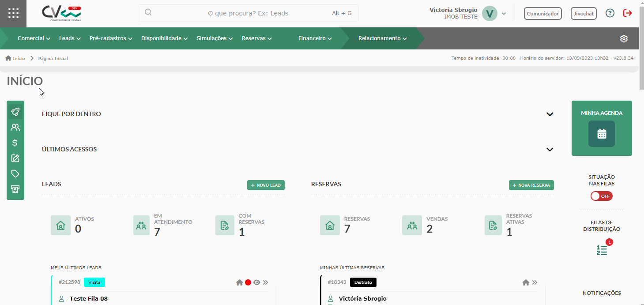Open reserva name Victória Sbrogio
Image resolution: width=644 pixels, height=305 pixels.
click(363, 299)
